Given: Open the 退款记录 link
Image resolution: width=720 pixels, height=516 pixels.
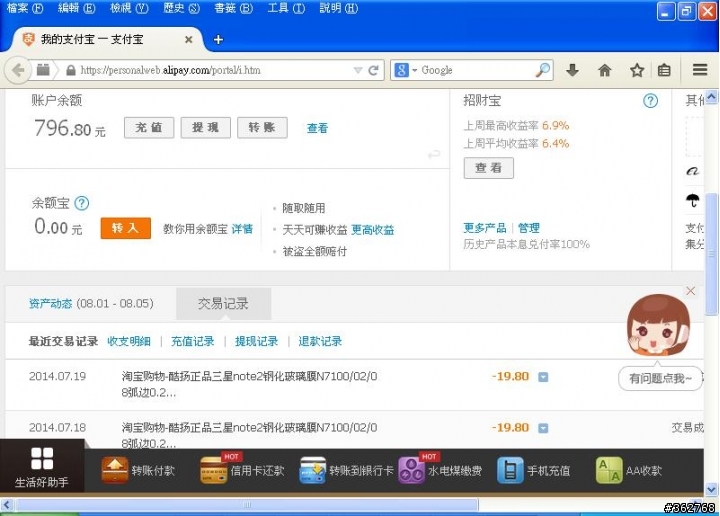Looking at the screenshot, I should pos(320,341).
